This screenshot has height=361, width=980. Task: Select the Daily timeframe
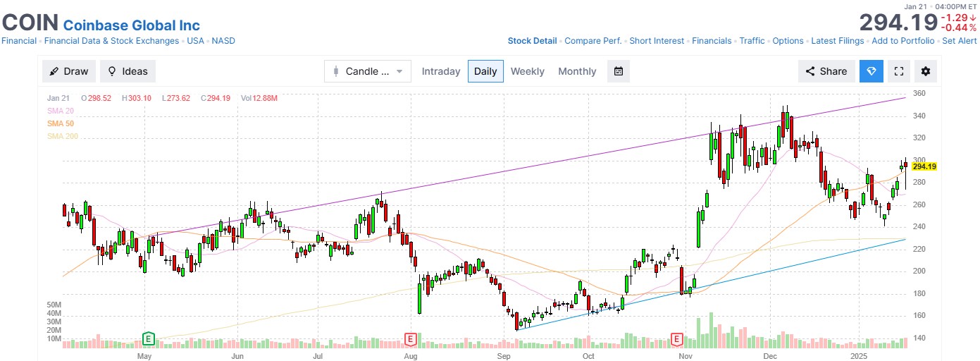[x=485, y=71]
